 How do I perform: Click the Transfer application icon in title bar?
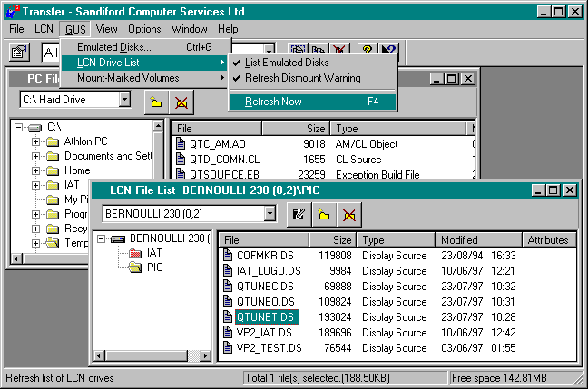coord(12,12)
